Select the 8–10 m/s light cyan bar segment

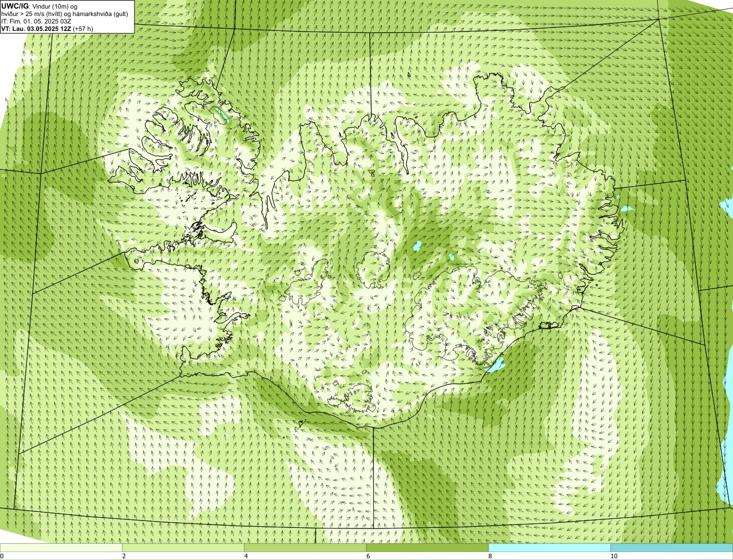[549, 548]
